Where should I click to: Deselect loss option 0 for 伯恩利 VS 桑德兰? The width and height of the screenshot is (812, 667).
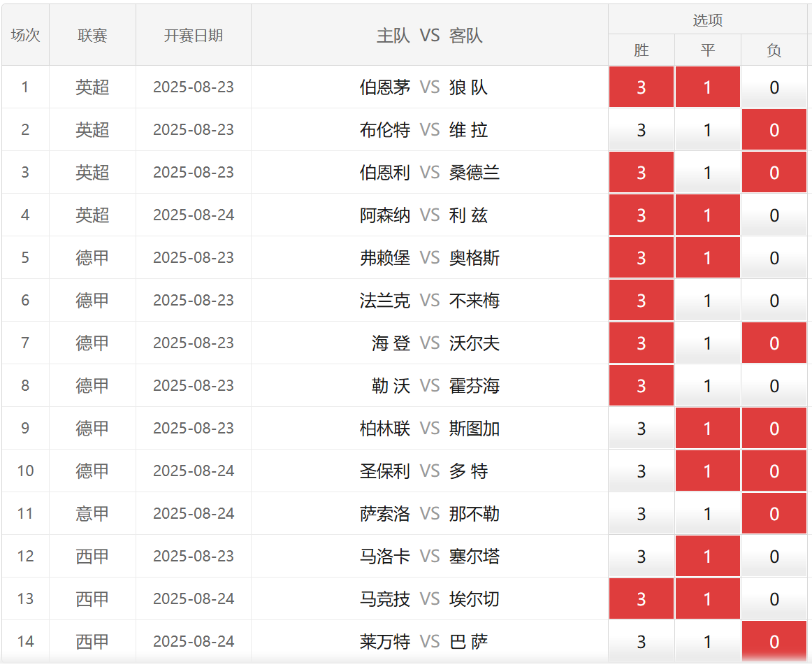pos(774,172)
